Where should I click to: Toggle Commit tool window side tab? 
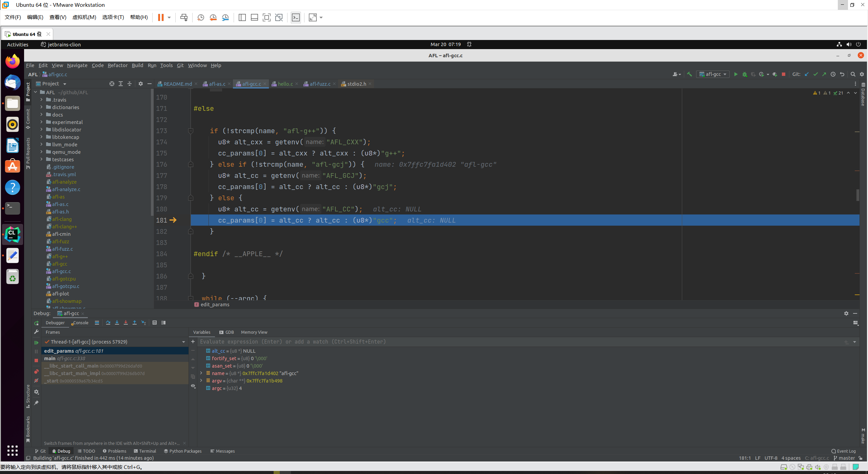(28, 119)
